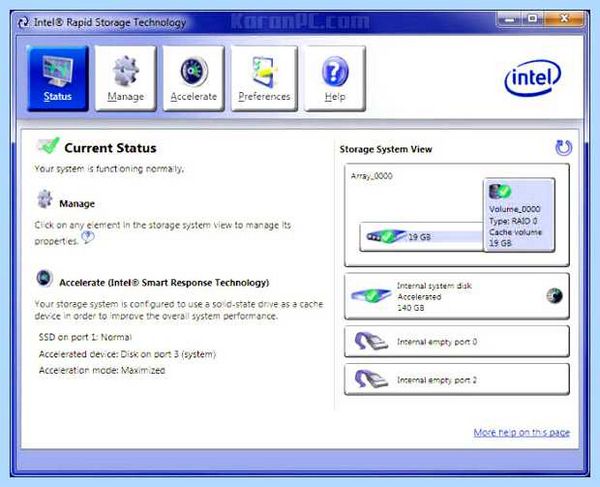This screenshot has width=600, height=487.
Task: Click the Array_0000 label
Action: tap(372, 176)
